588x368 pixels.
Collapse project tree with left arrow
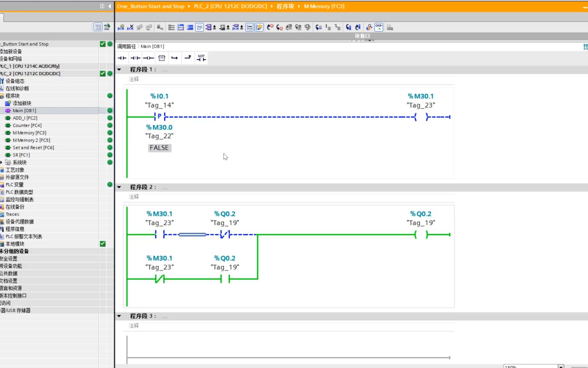pyautogui.click(x=110, y=6)
